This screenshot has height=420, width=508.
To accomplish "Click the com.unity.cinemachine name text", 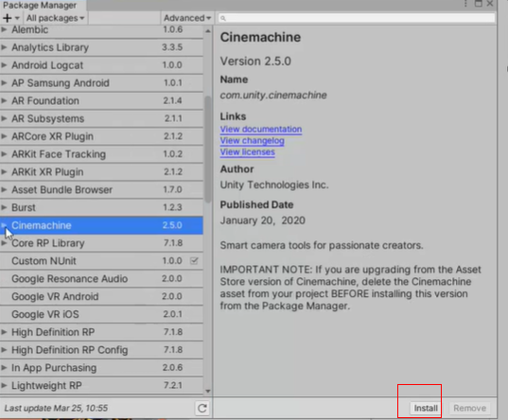I will (273, 96).
